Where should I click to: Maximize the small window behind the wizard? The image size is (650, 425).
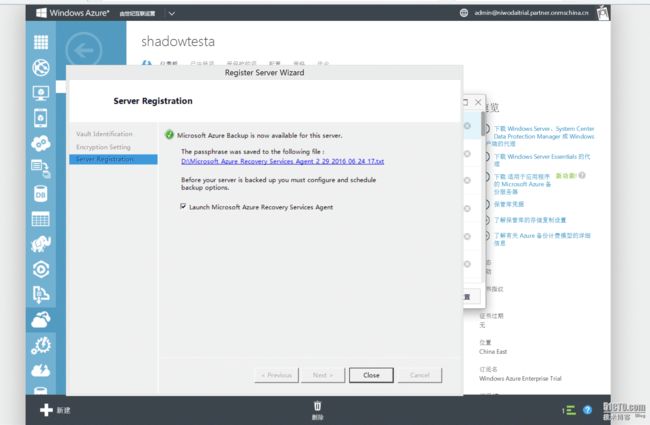click(x=465, y=102)
